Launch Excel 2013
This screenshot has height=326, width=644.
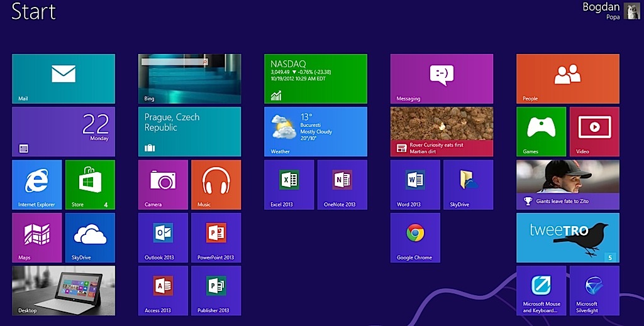pyautogui.click(x=289, y=185)
